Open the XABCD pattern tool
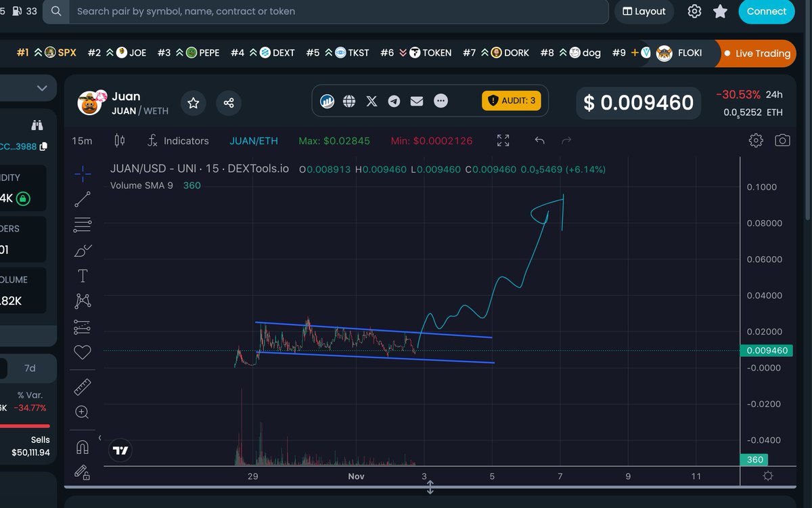 tap(82, 301)
